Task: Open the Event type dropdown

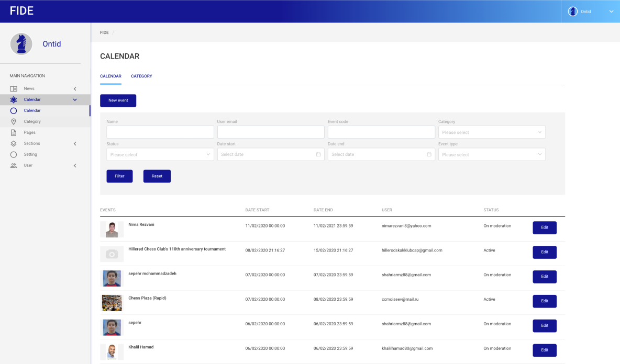Action: click(491, 154)
